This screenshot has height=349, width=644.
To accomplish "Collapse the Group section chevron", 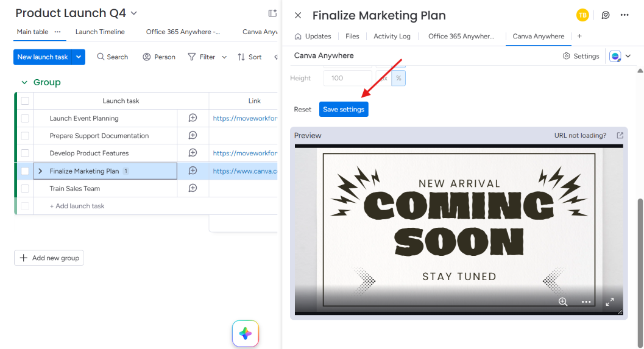I will [x=24, y=82].
